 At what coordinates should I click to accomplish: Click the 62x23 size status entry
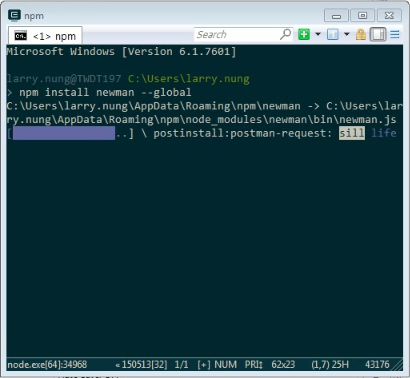(x=283, y=364)
